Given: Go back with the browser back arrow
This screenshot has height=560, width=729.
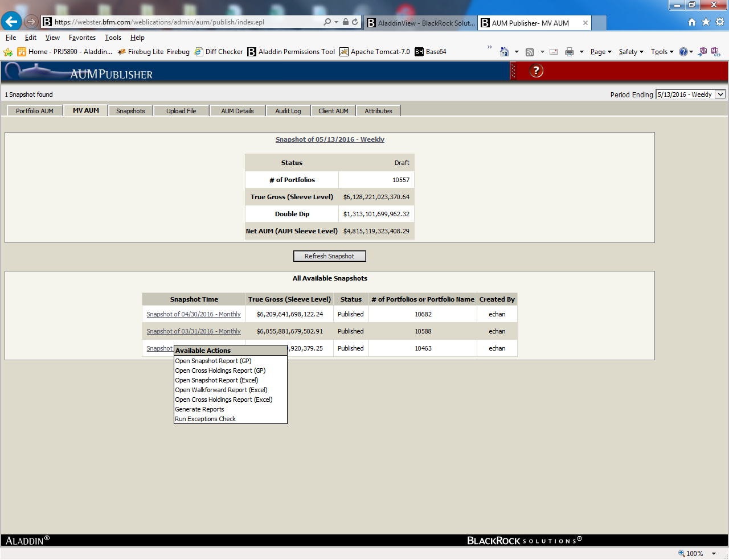Looking at the screenshot, I should [11, 22].
